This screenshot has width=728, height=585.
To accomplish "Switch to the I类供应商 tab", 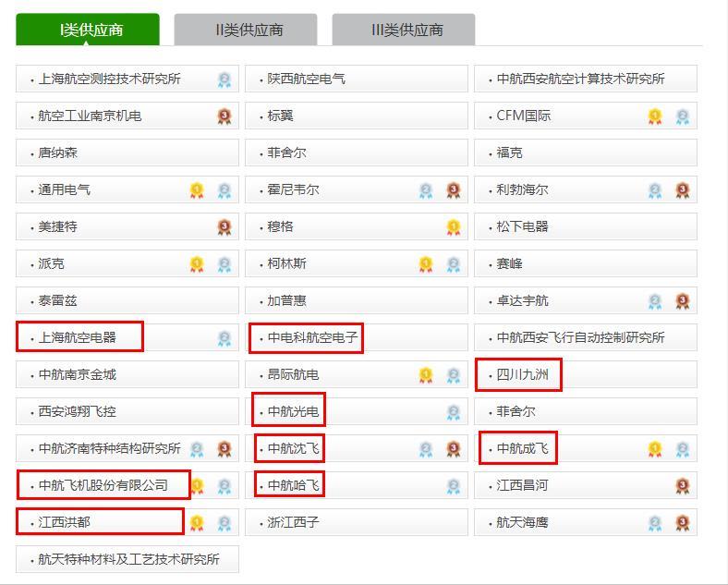I will click(x=88, y=30).
